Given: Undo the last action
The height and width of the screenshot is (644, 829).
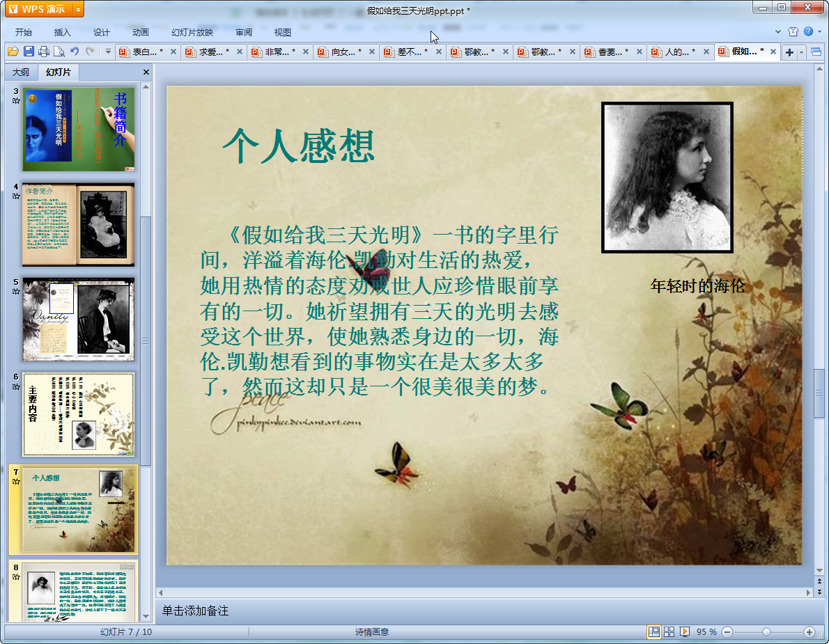Looking at the screenshot, I should click(75, 52).
